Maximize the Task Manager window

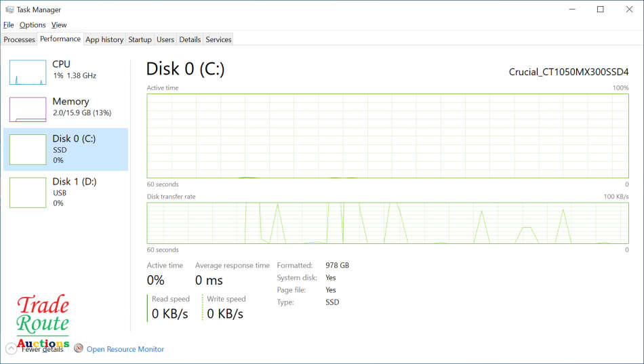pyautogui.click(x=600, y=9)
